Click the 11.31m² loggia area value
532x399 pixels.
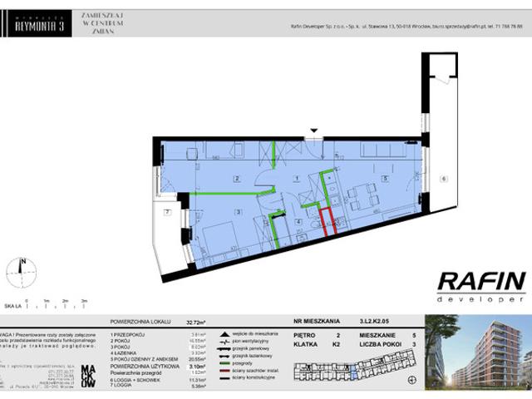point(197,380)
